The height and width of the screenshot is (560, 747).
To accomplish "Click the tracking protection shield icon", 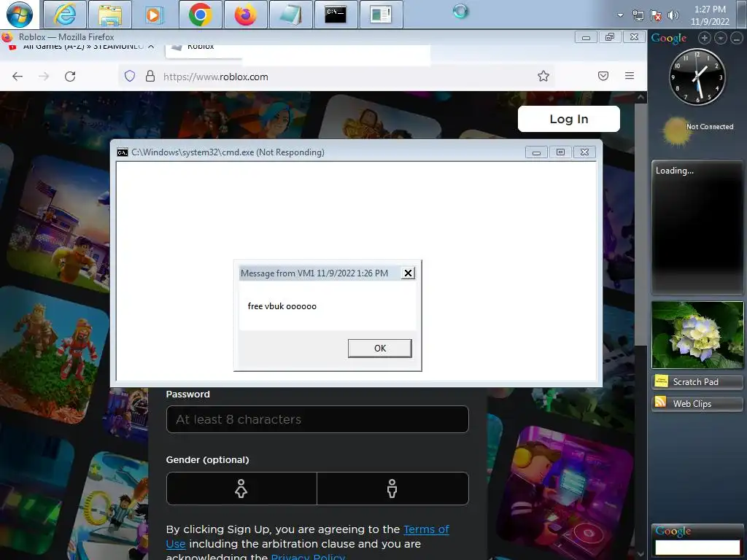I will (x=130, y=76).
